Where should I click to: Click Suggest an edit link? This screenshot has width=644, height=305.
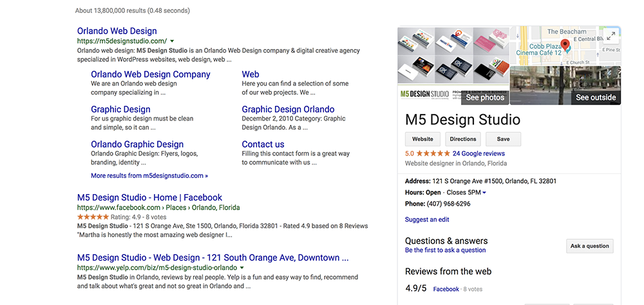pyautogui.click(x=427, y=219)
